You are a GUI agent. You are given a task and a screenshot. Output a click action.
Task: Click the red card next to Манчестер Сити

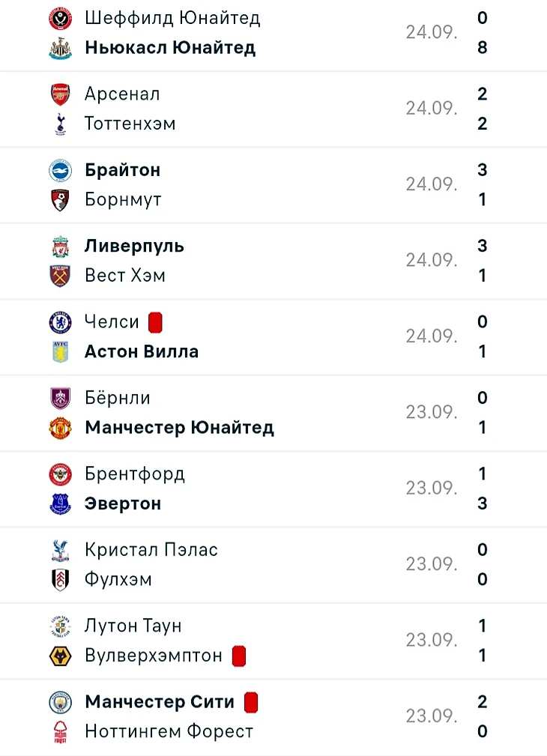pos(251,703)
